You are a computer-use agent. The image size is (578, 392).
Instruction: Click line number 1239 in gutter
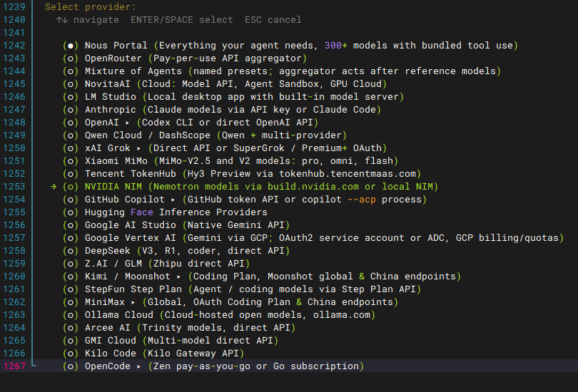tap(14, 7)
